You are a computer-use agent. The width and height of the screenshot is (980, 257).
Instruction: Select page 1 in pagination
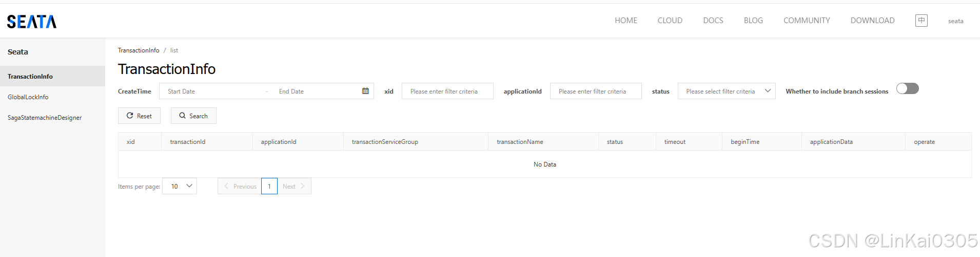(269, 186)
